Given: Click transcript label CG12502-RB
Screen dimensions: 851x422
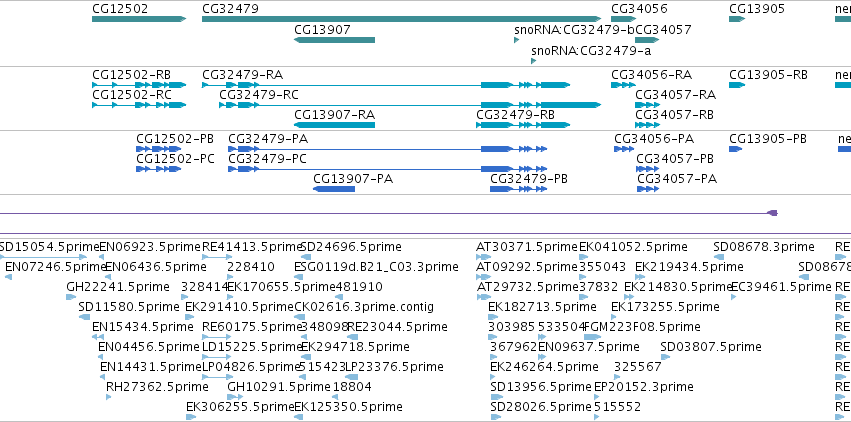Looking at the screenshot, I should [132, 74].
